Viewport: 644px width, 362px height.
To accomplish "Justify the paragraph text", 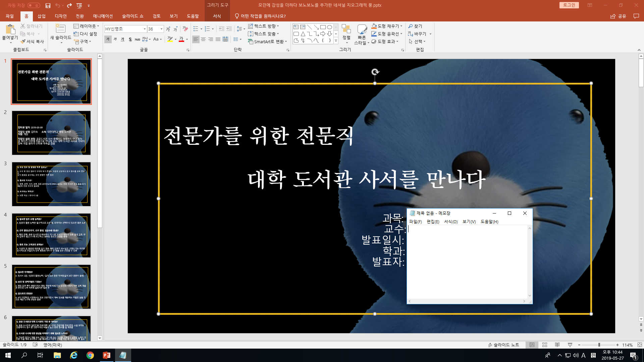I will [218, 39].
